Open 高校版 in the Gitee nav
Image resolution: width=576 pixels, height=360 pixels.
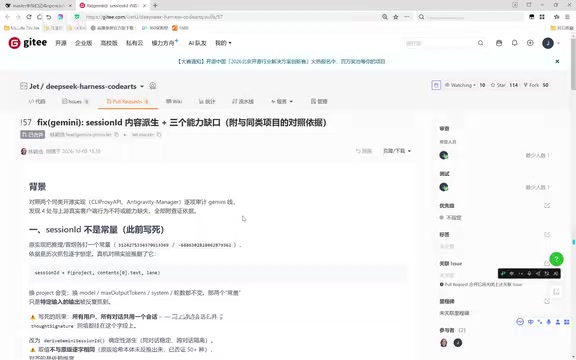pos(109,43)
